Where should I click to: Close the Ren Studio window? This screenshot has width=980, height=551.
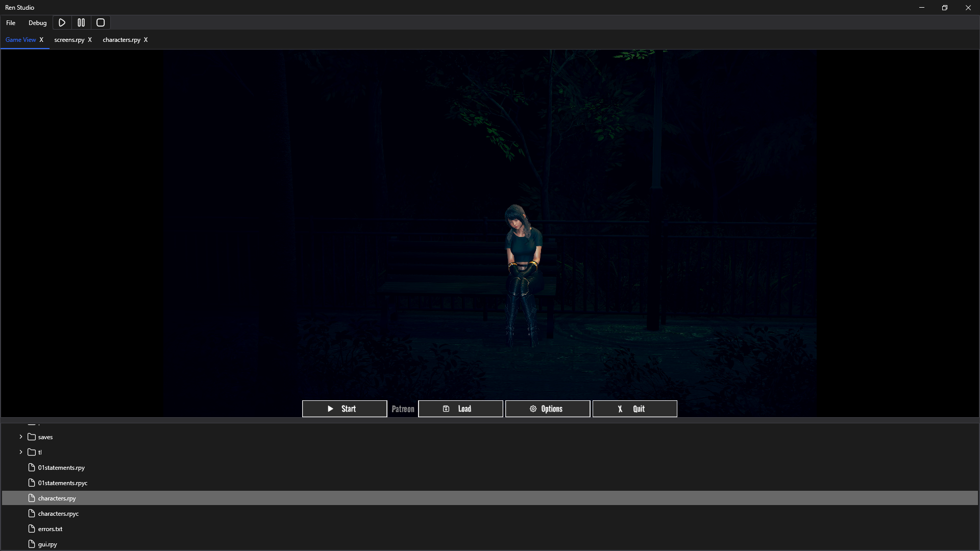[968, 8]
